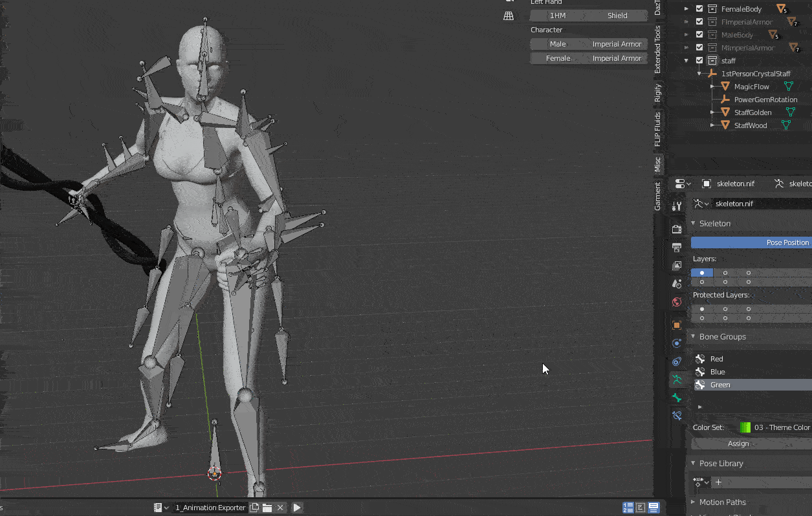812x516 pixels.
Task: Click Imperial Armor in the Male row
Action: pos(617,44)
